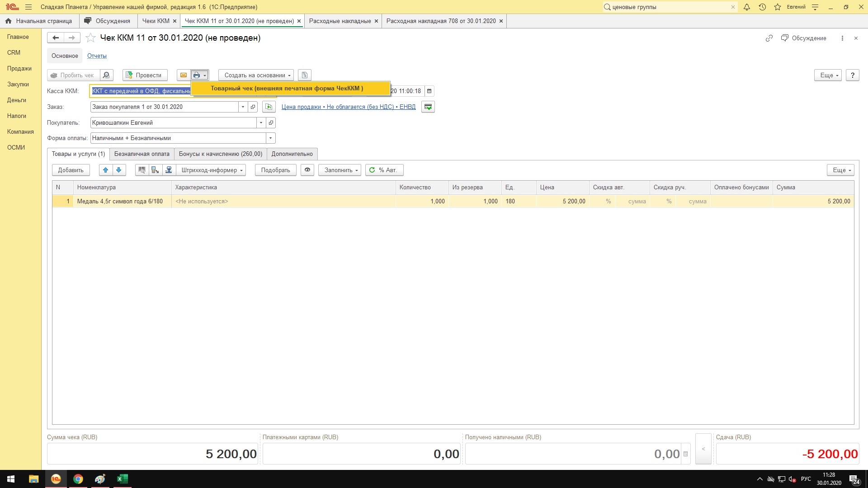Switch to the Безналичная оплата tab
The height and width of the screenshot is (488, 868).
(x=142, y=154)
